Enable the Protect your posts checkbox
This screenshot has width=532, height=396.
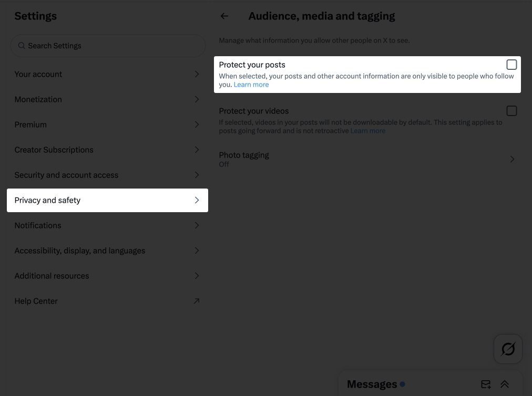tap(511, 64)
